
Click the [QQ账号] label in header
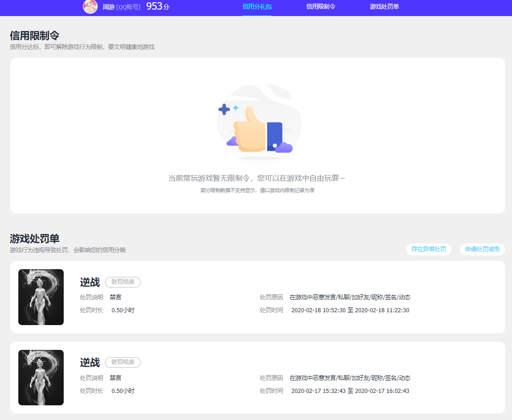pos(128,7)
